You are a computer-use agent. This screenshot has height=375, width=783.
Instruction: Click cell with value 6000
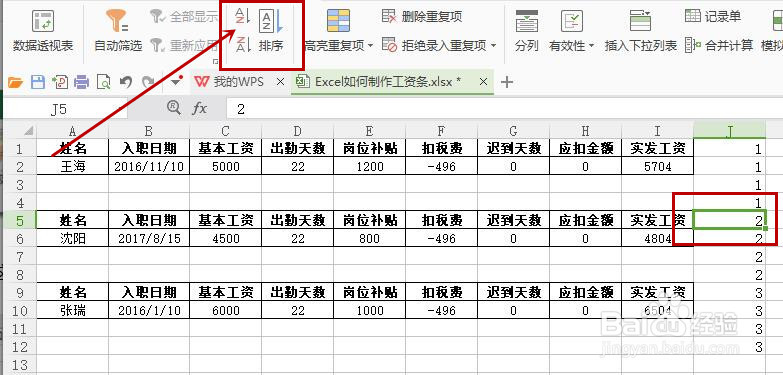pos(226,311)
